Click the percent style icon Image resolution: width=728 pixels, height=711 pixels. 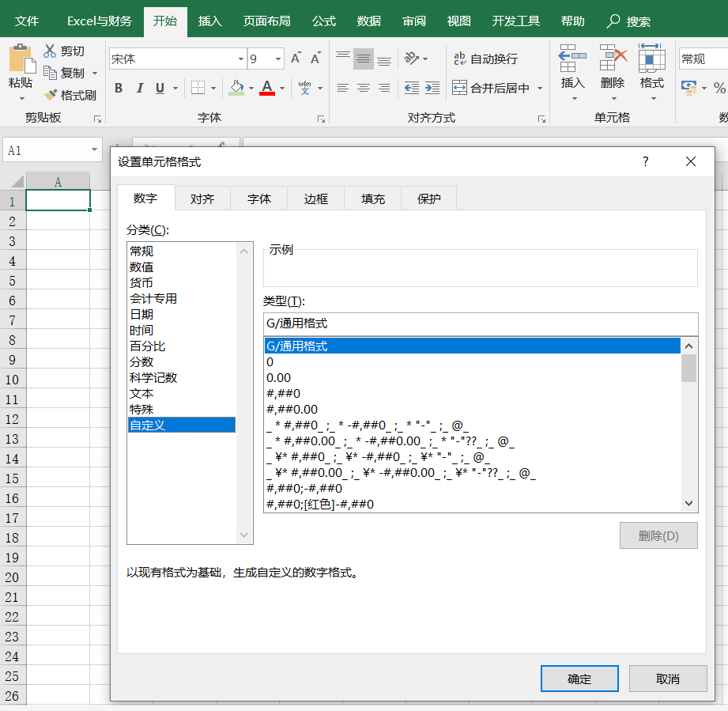point(719,88)
